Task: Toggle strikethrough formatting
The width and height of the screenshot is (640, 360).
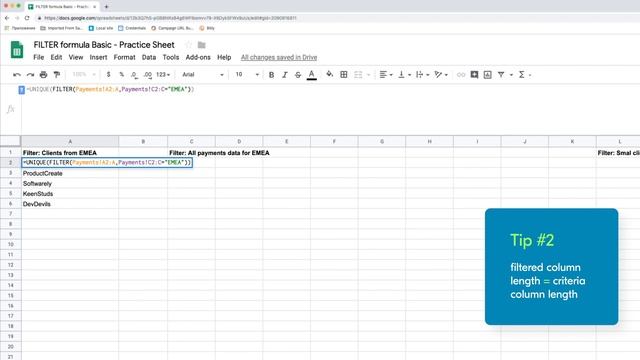Action: click(x=298, y=75)
